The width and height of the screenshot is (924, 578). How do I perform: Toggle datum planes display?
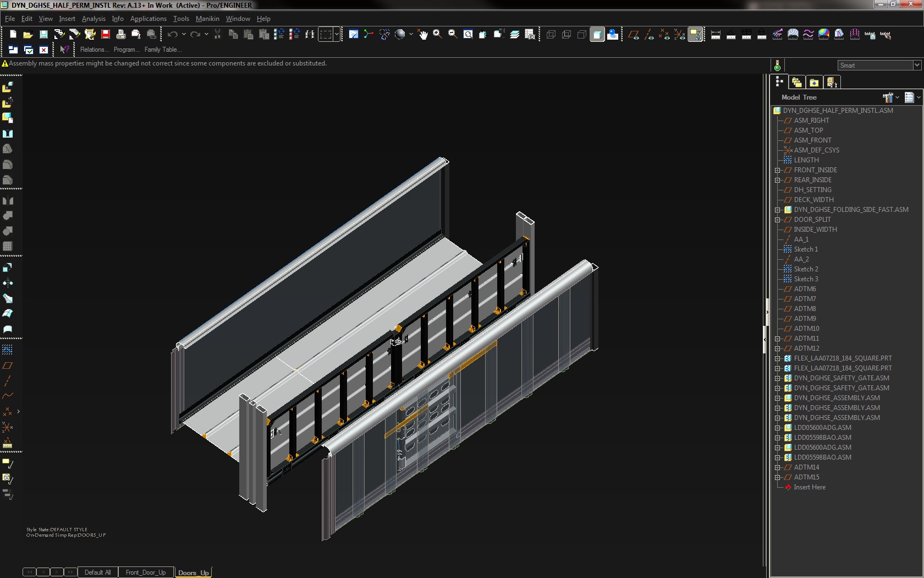coord(634,34)
